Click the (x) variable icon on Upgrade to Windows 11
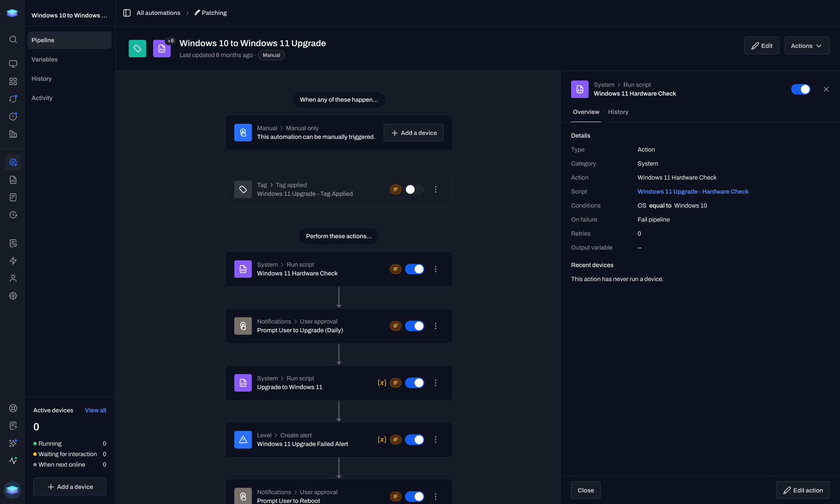840x504 pixels. click(382, 383)
